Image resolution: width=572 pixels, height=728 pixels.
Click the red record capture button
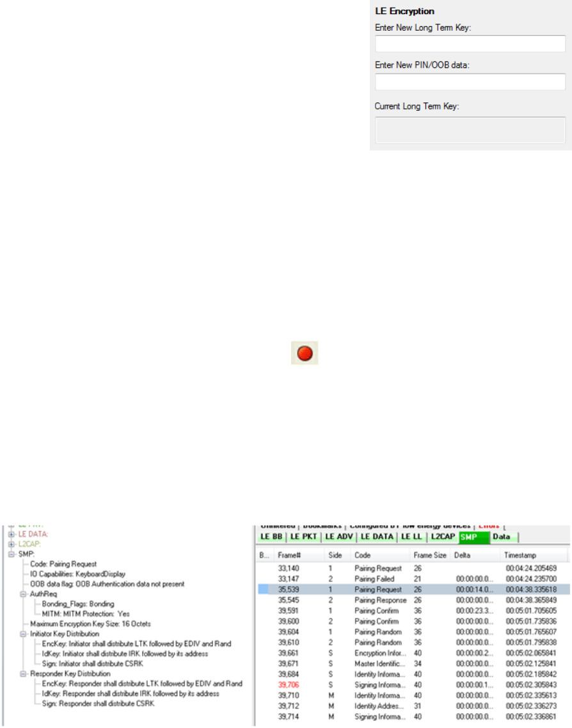click(305, 353)
